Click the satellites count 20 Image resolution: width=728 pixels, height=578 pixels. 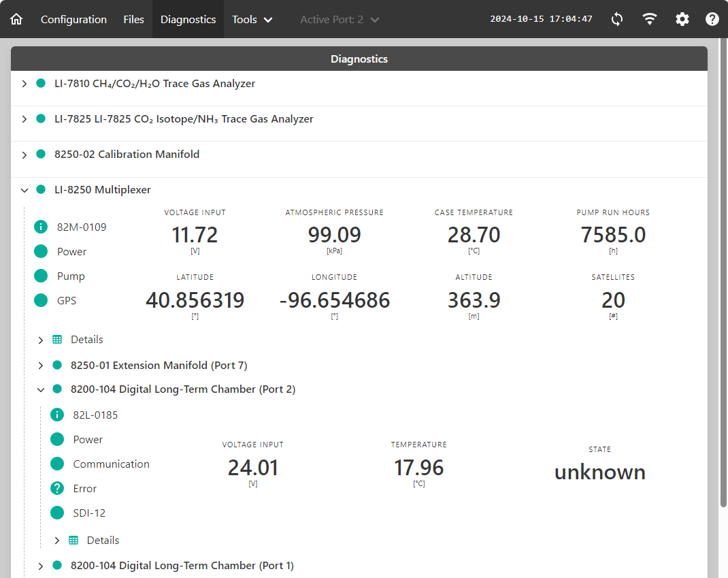click(613, 300)
